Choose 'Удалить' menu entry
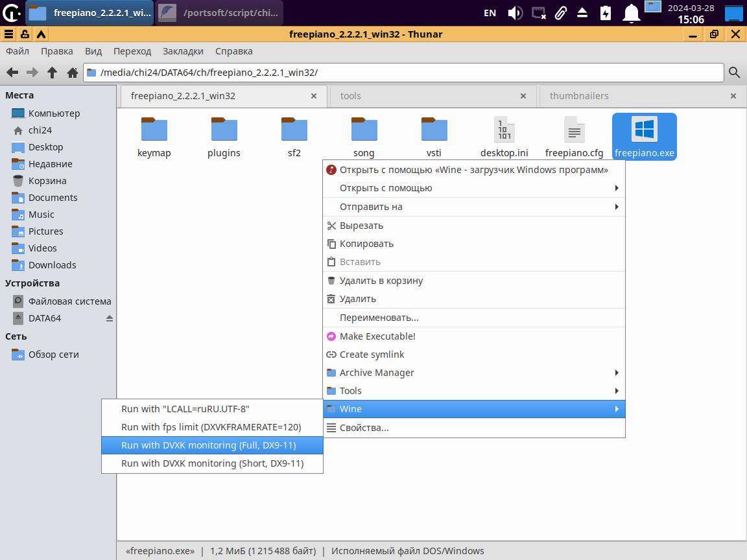747x560 pixels. 474,299
